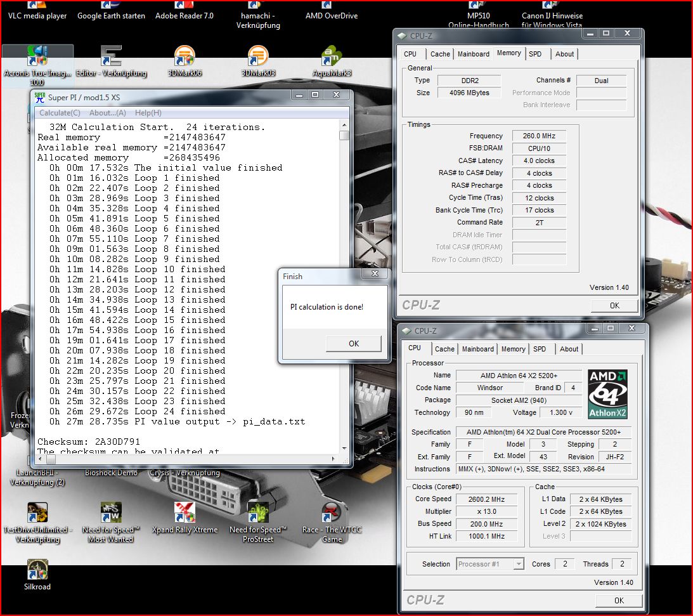Image resolution: width=693 pixels, height=616 pixels.
Task: Select the VLC media player desktop label
Action: [x=37, y=16]
